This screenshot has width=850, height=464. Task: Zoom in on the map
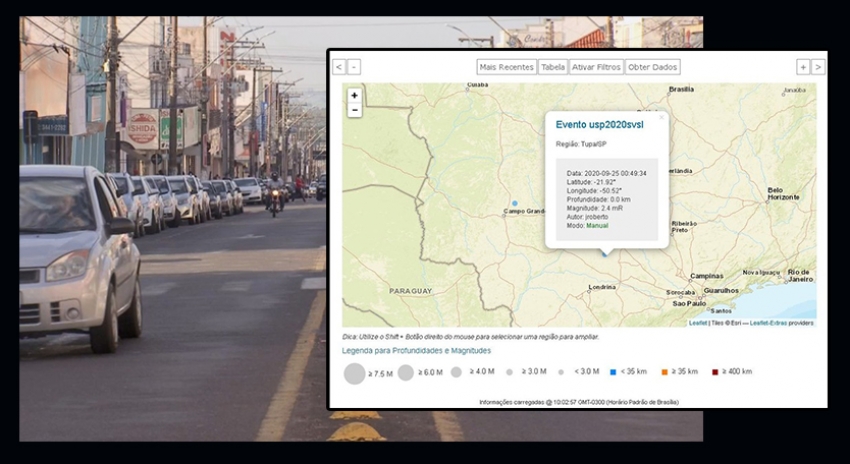[x=354, y=95]
